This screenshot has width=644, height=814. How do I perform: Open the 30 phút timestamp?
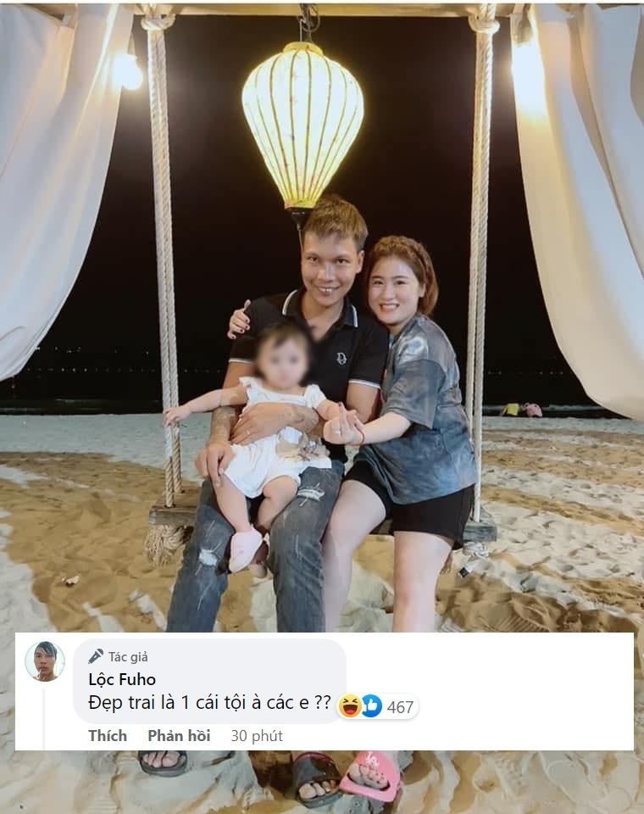pos(257,736)
